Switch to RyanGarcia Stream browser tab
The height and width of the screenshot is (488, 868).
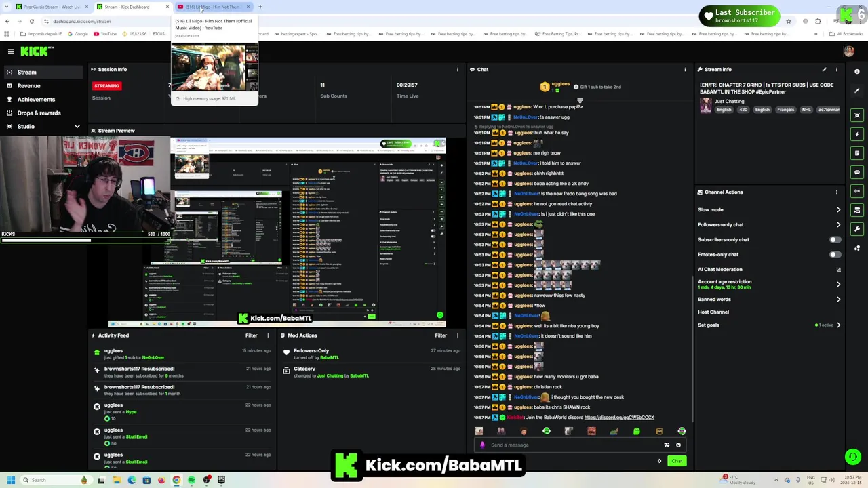(x=52, y=7)
